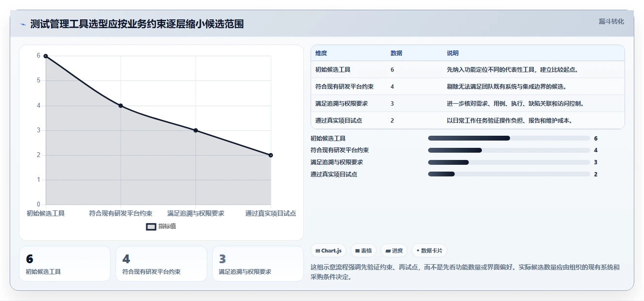Click the progress list label 满足追溯与权限要求
The image size is (644, 301).
(x=337, y=162)
